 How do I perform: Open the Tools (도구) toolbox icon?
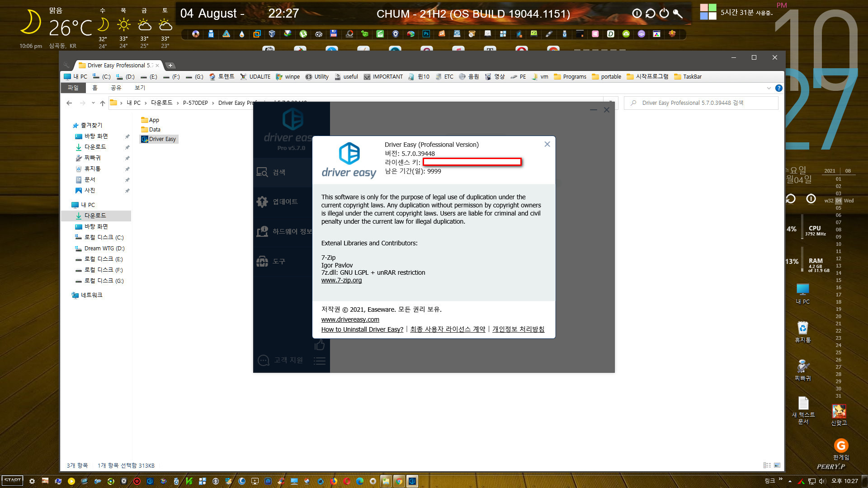point(262,261)
